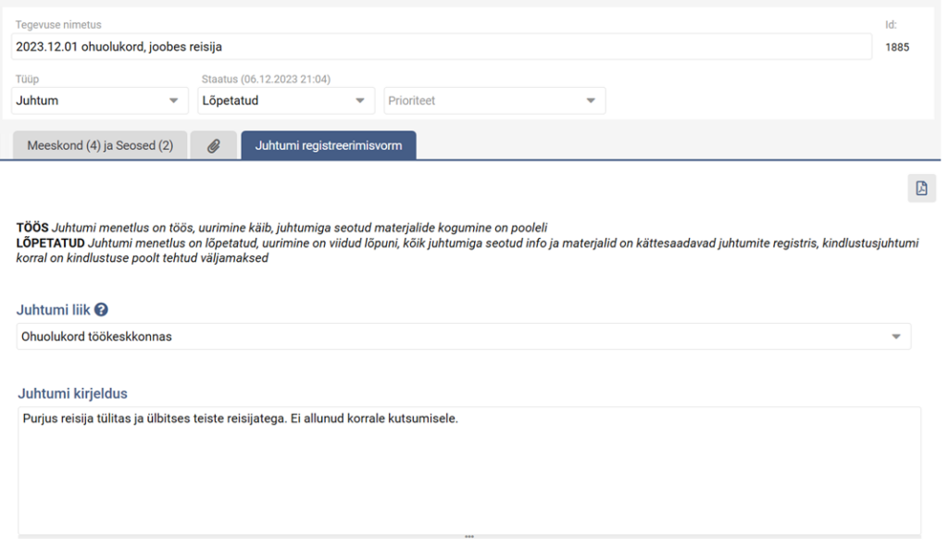This screenshot has width=948, height=560.
Task: Expand the Tüüp dropdown arrow
Action: click(x=173, y=101)
